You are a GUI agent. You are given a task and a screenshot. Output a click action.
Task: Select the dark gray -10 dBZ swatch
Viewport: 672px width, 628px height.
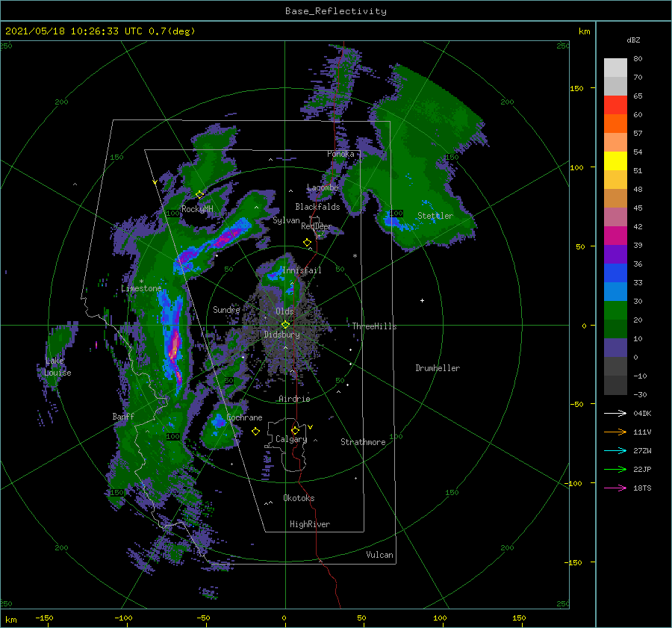pos(615,385)
